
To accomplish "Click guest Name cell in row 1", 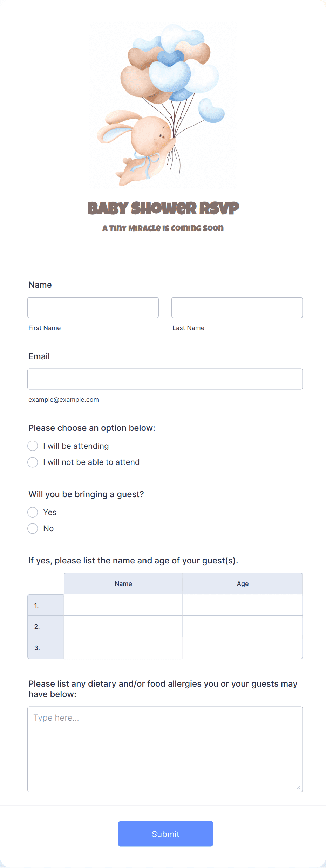I will tap(123, 605).
